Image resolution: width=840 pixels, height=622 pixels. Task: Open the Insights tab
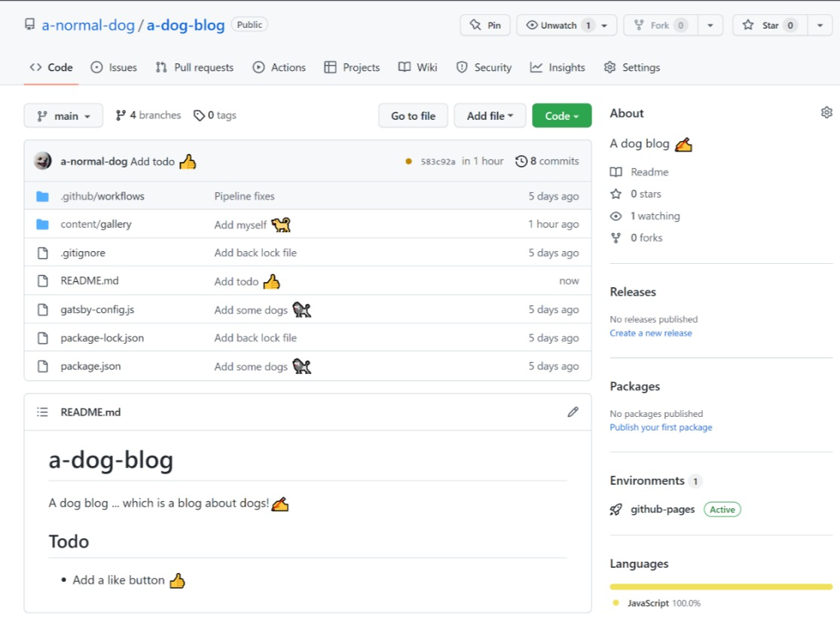(x=557, y=68)
